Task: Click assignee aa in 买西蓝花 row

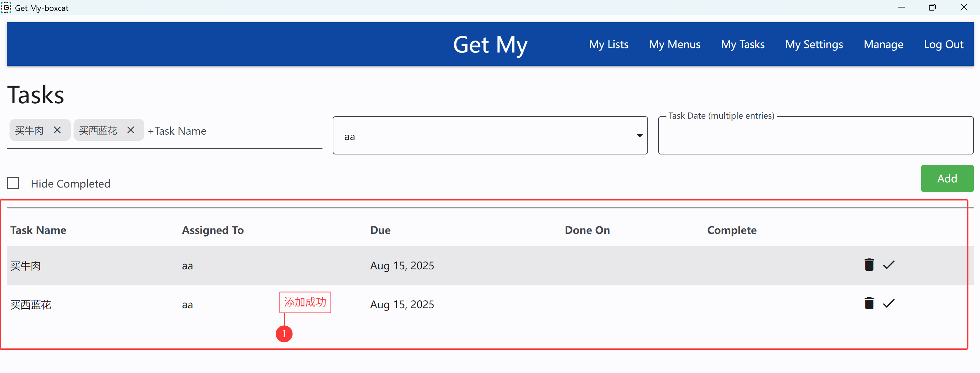Action: click(x=187, y=305)
